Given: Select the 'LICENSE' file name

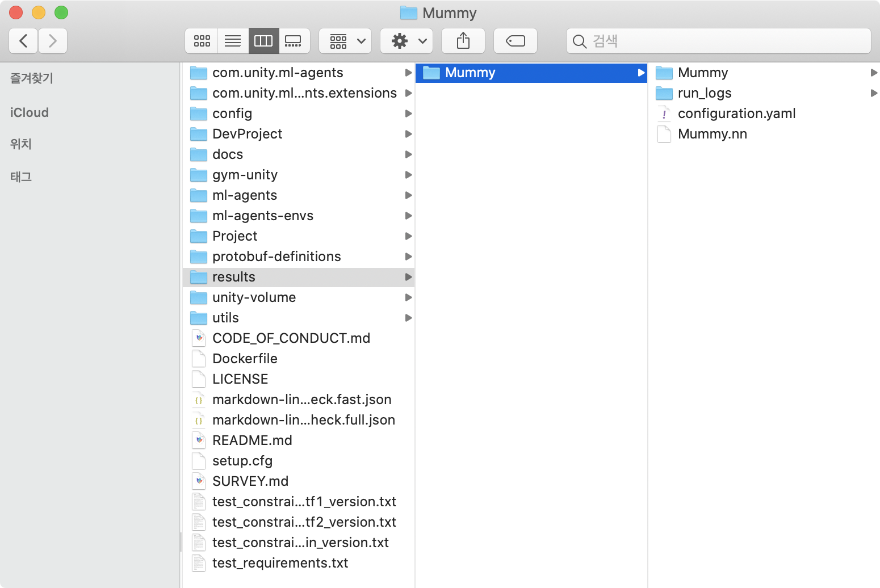Looking at the screenshot, I should pos(240,379).
